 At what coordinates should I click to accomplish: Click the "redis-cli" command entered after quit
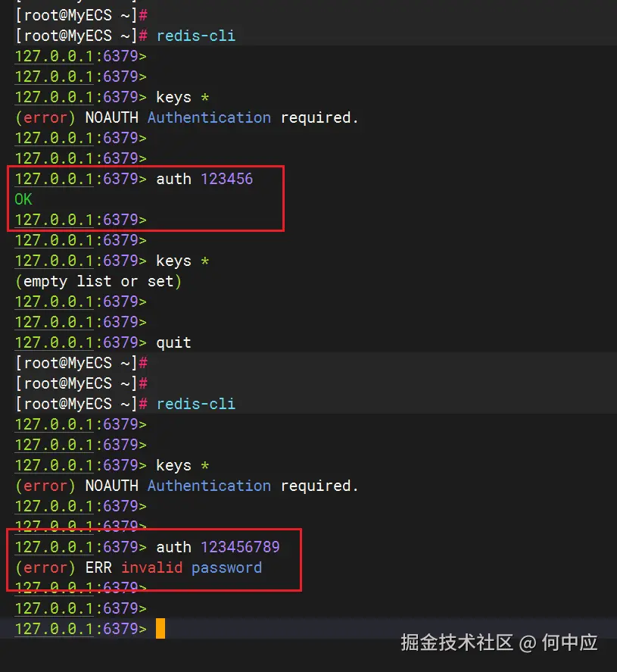coord(195,404)
